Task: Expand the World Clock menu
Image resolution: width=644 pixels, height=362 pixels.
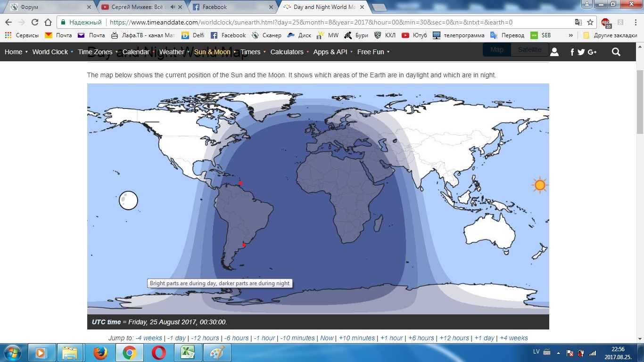Action: coord(53,52)
